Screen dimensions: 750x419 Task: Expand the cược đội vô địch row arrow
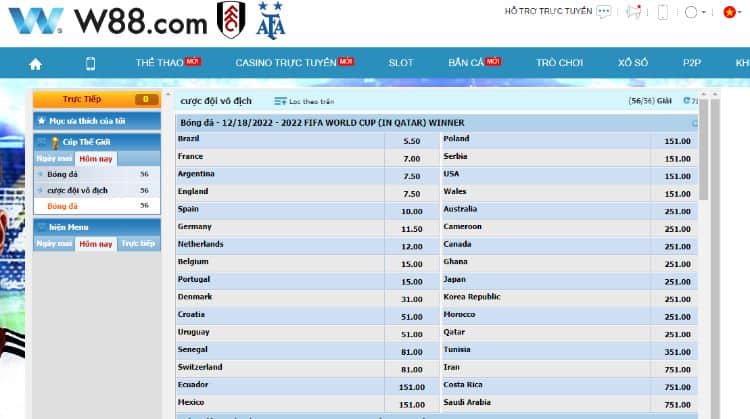click(x=40, y=190)
